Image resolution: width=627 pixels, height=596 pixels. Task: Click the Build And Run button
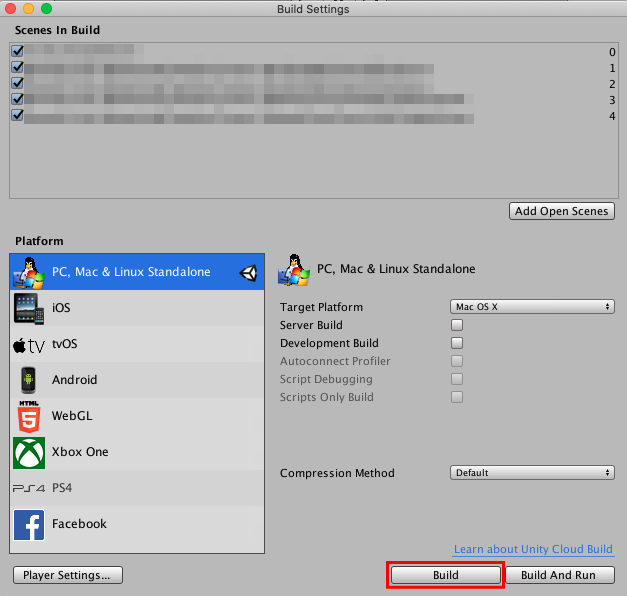coord(560,575)
